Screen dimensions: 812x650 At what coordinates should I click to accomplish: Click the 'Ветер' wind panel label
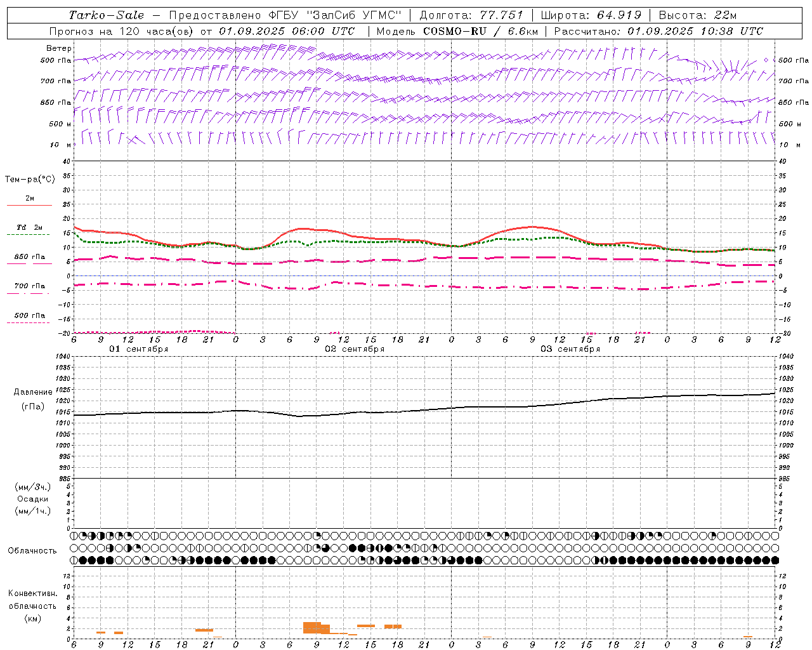click(x=59, y=48)
